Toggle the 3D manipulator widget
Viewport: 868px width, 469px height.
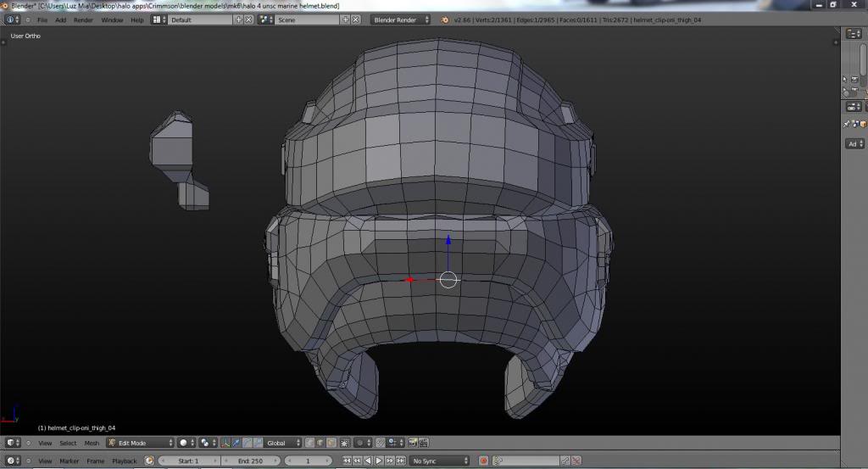click(x=225, y=443)
